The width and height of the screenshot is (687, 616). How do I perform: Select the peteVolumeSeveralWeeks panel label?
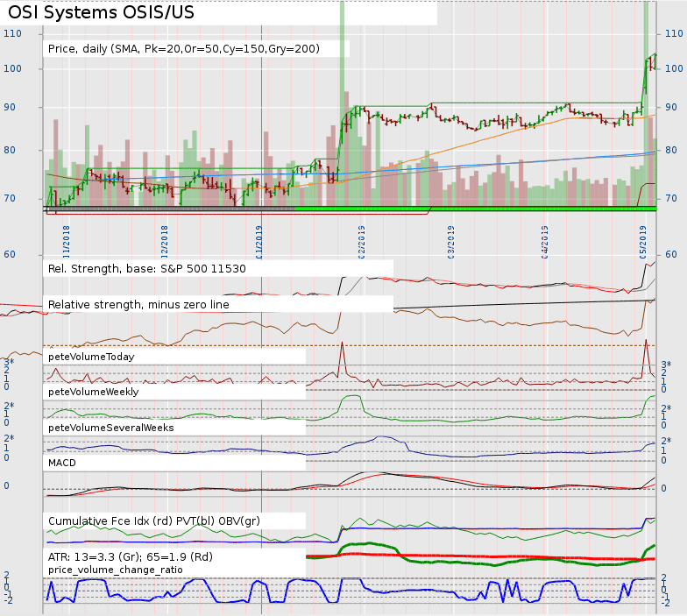110,428
